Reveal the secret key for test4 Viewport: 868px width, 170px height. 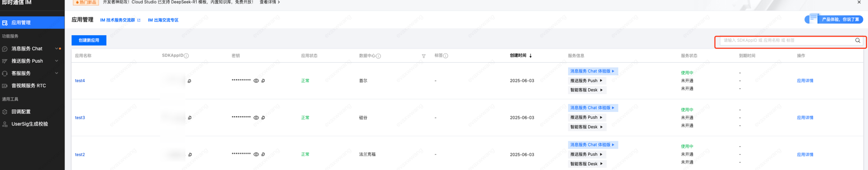coord(256,81)
